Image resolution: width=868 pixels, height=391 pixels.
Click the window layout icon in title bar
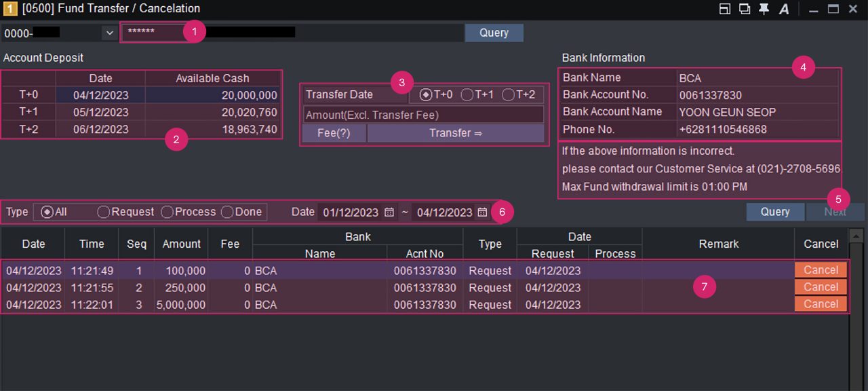coord(725,9)
